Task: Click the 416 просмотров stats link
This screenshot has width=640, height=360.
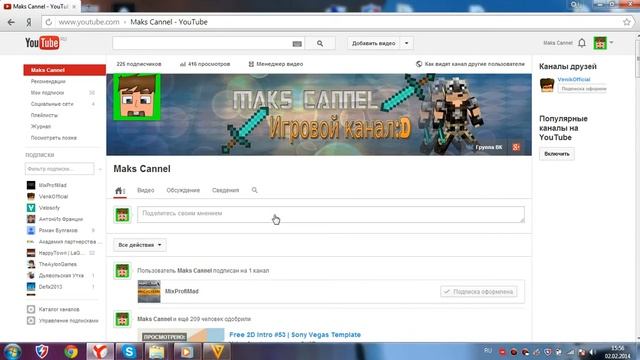Action: (x=205, y=64)
